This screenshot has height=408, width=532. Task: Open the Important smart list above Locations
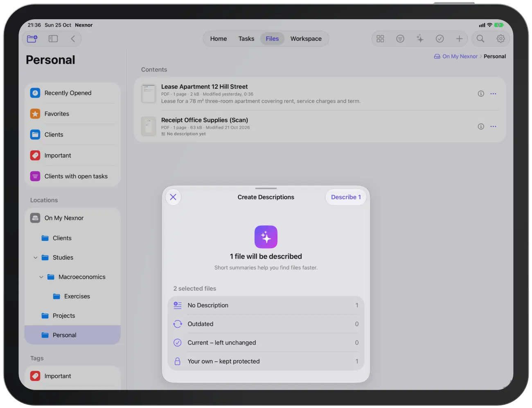72,156
